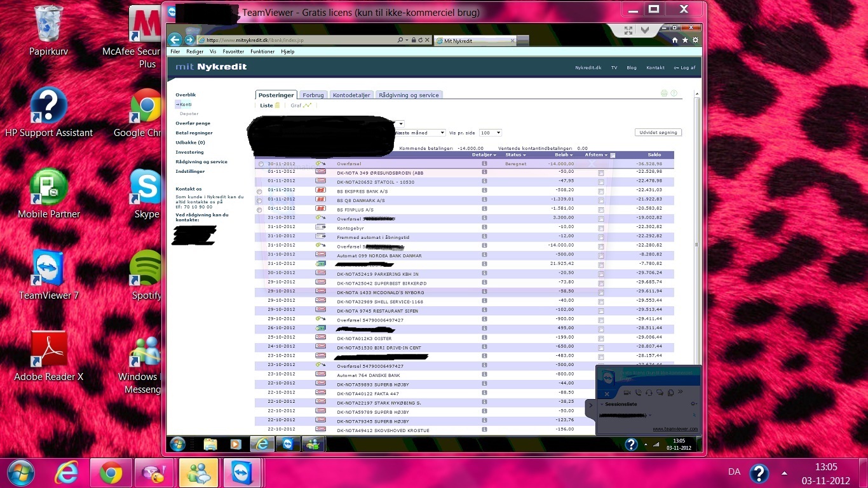Collapse TeamViewer side panel arrow
The width and height of the screenshot is (868, 488).
click(x=590, y=404)
